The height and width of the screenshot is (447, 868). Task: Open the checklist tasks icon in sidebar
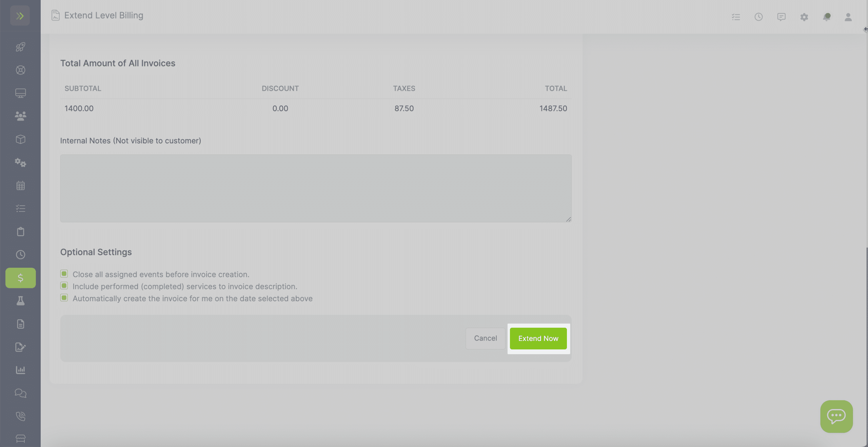pos(20,208)
